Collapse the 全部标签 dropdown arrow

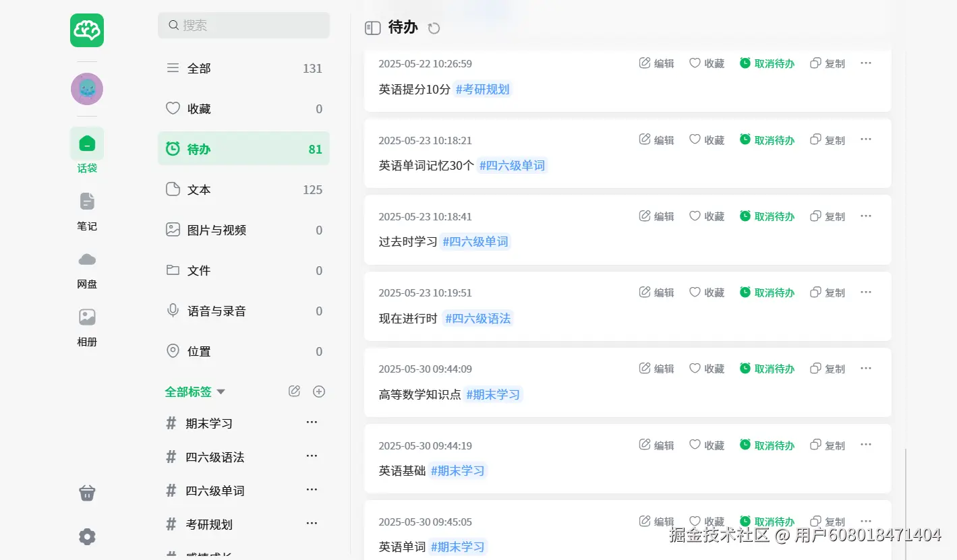(x=221, y=392)
